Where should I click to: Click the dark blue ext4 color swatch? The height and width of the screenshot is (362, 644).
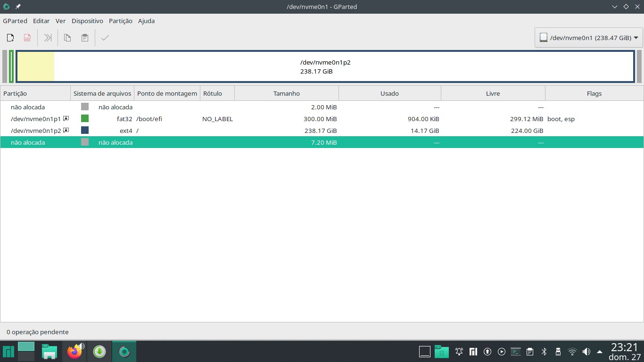85,130
